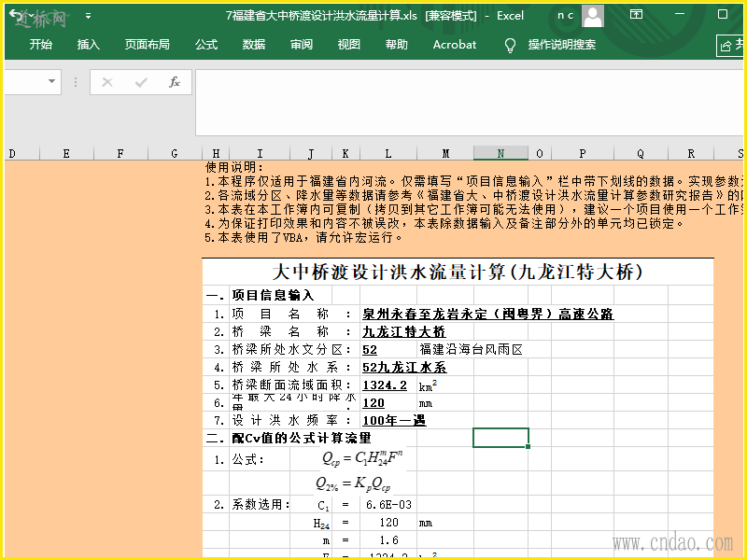Click bridge name cell 九龙江特大桥
Viewport: 747px width, 560px height.
click(x=404, y=331)
